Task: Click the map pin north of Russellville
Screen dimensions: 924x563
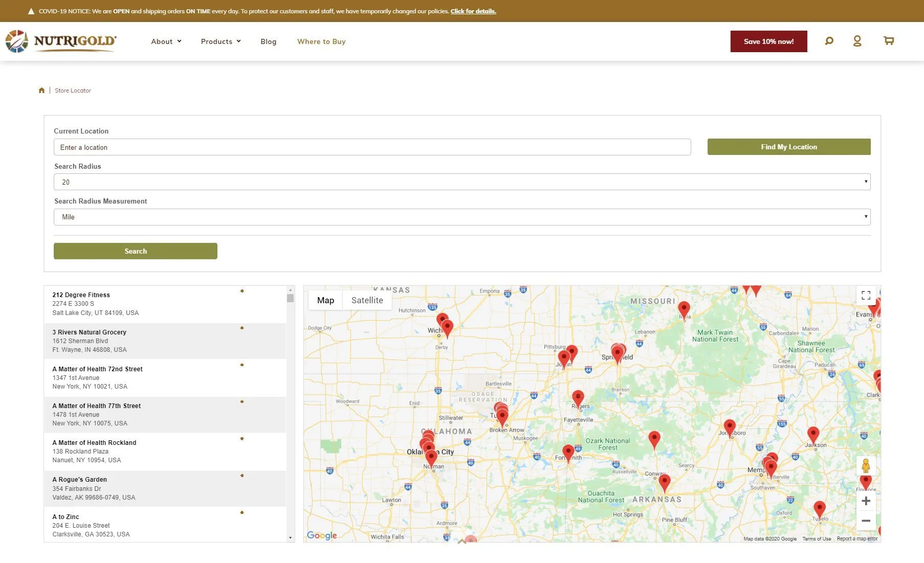Action: (x=654, y=439)
